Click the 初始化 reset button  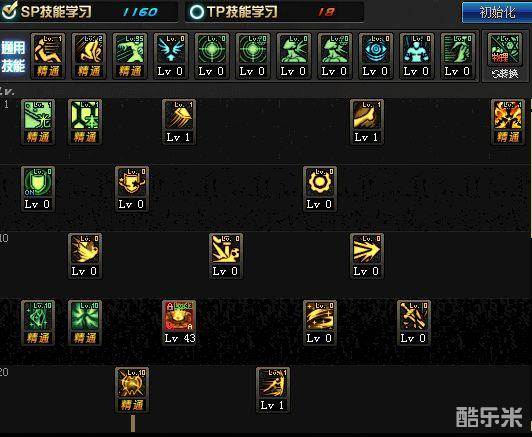pyautogui.click(x=497, y=13)
